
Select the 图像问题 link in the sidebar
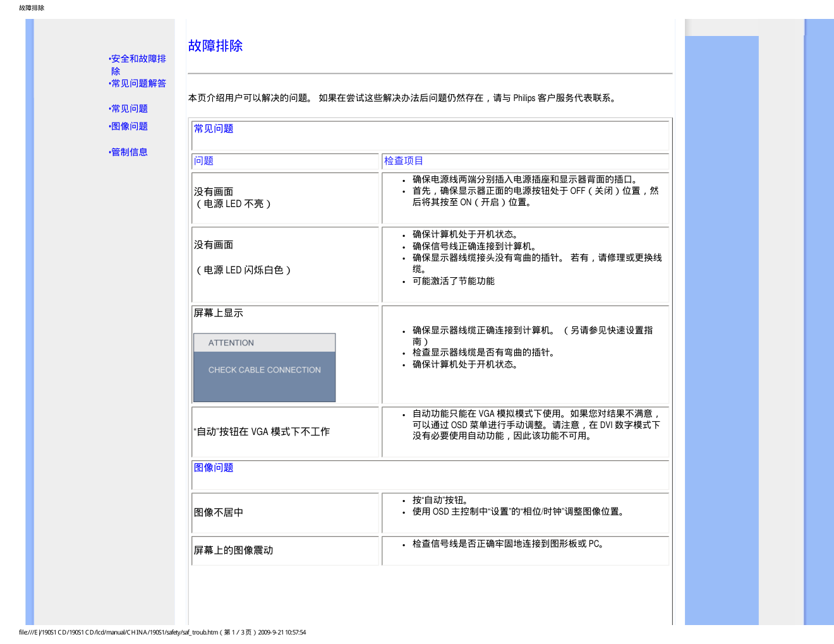[130, 126]
